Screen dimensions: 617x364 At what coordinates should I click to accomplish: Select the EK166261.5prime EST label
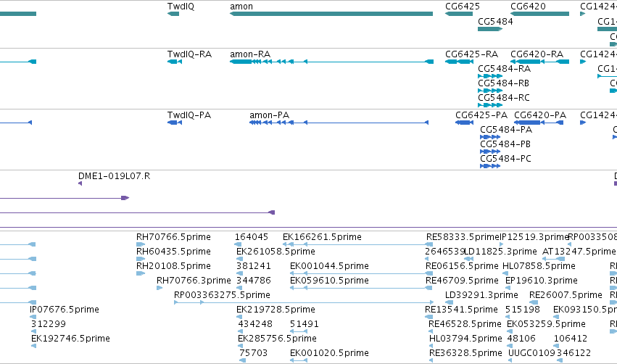322,237
